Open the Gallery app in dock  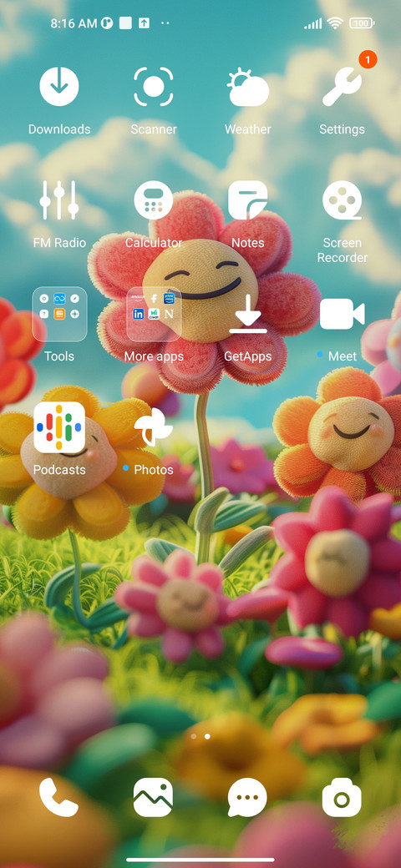click(x=154, y=797)
